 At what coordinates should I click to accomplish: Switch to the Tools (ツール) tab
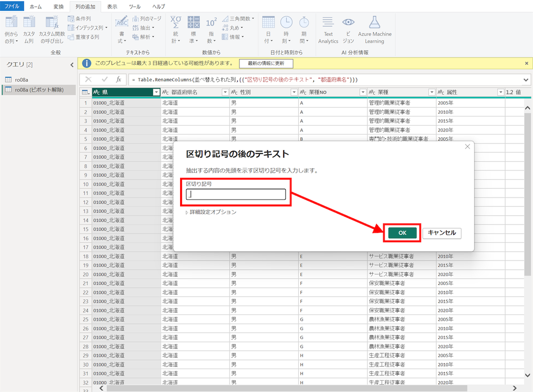(x=135, y=6)
